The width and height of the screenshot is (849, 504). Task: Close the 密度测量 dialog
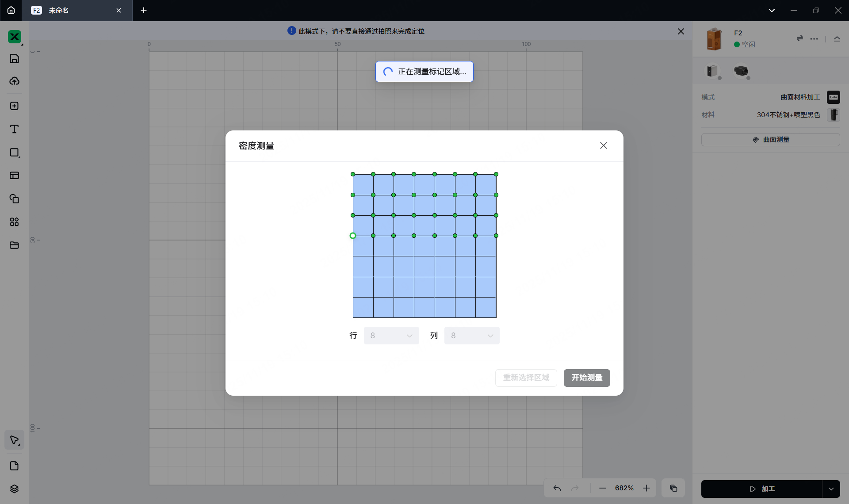604,145
